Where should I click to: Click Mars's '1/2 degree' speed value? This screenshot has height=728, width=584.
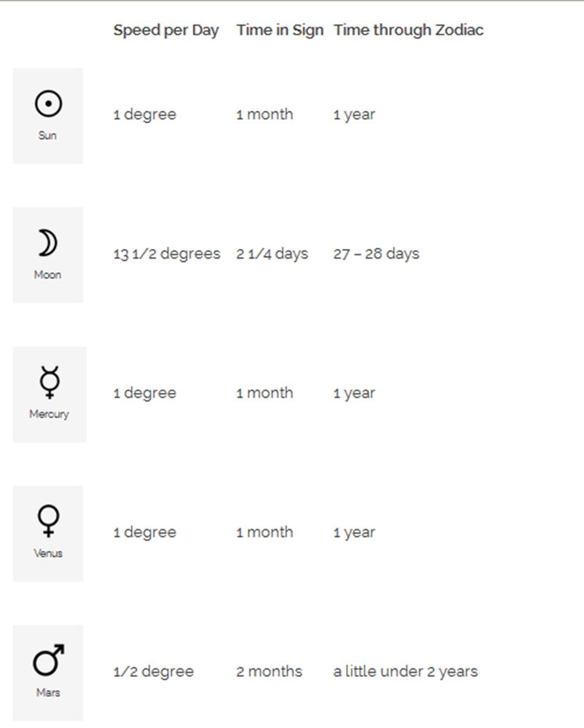[153, 672]
